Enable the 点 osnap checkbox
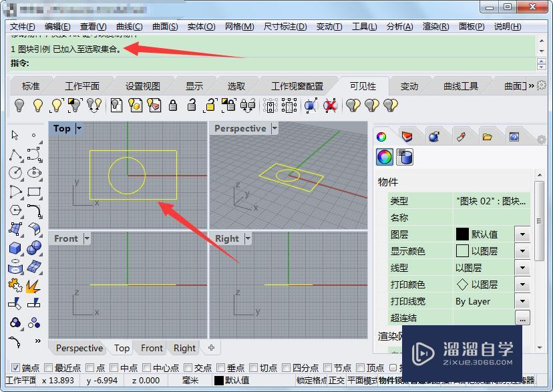The image size is (553, 392). (x=90, y=368)
